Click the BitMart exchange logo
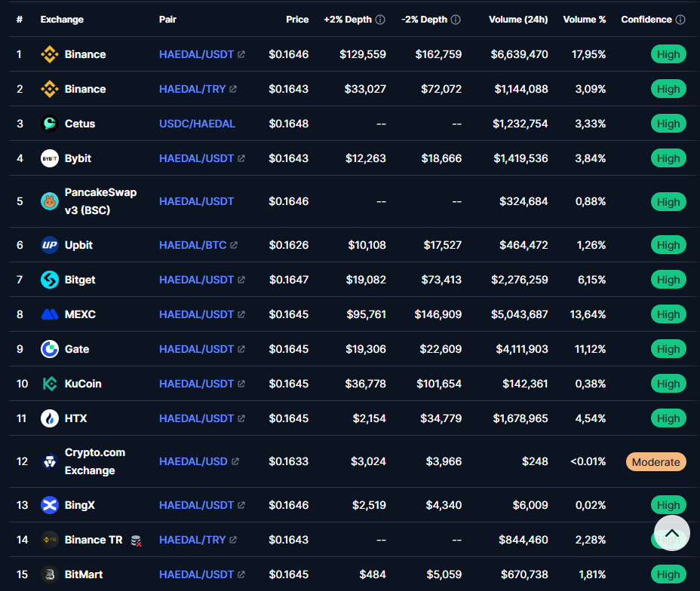Viewport: 700px width, 591px height. [50, 574]
